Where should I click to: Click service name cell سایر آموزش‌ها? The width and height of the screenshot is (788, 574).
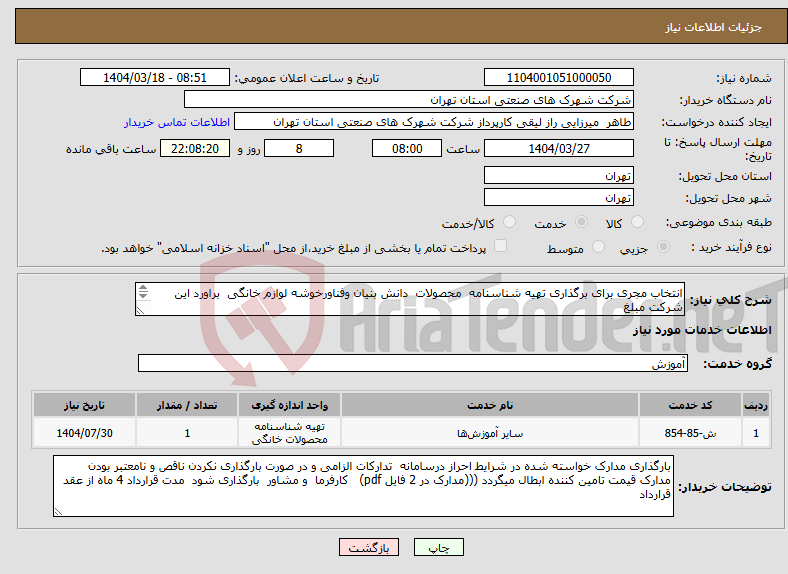[x=490, y=433]
